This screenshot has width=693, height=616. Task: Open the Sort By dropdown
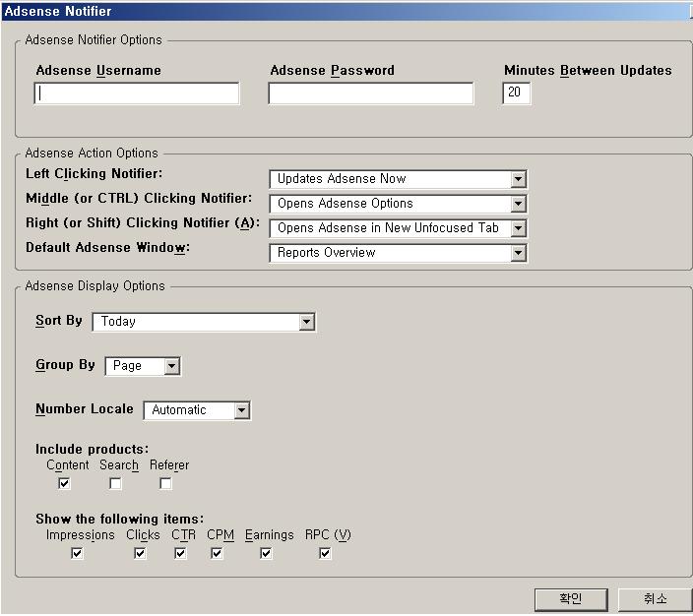pyautogui.click(x=204, y=322)
